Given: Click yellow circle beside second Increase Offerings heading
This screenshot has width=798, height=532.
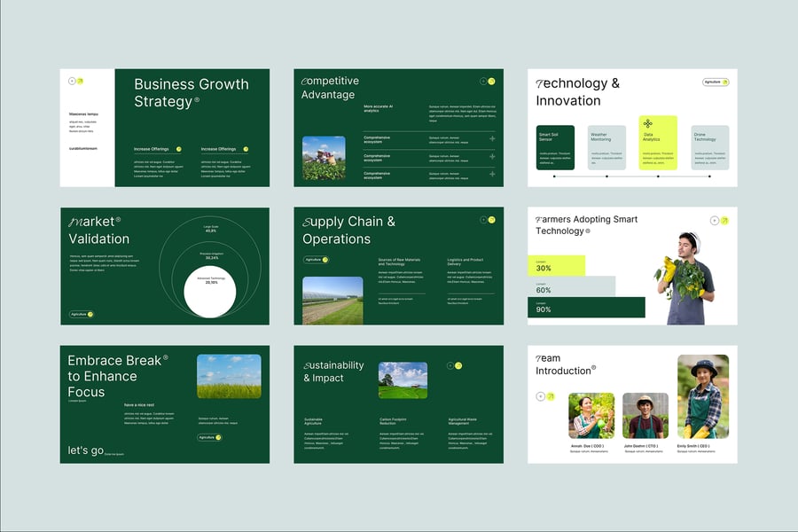Looking at the screenshot, I should point(246,149).
